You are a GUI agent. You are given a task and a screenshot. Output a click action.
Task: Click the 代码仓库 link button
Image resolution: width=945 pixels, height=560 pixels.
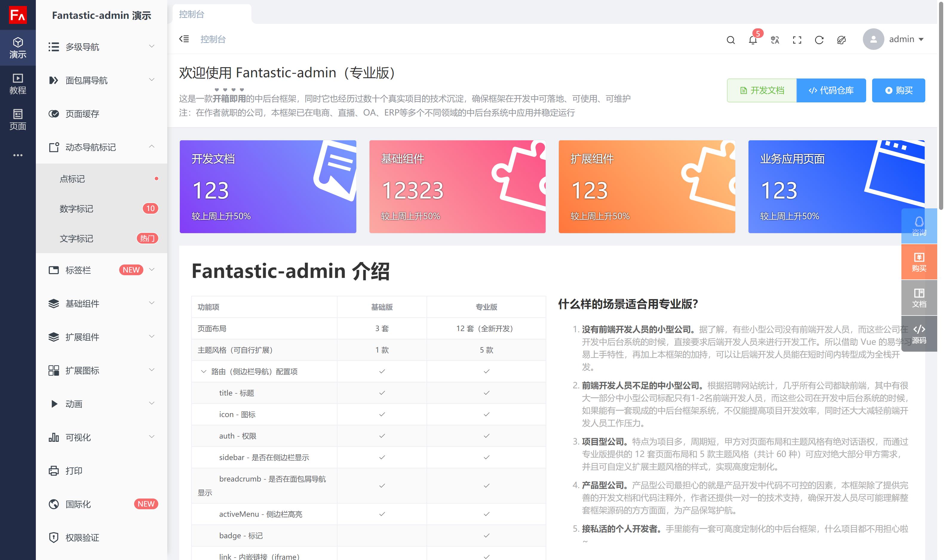pyautogui.click(x=832, y=90)
